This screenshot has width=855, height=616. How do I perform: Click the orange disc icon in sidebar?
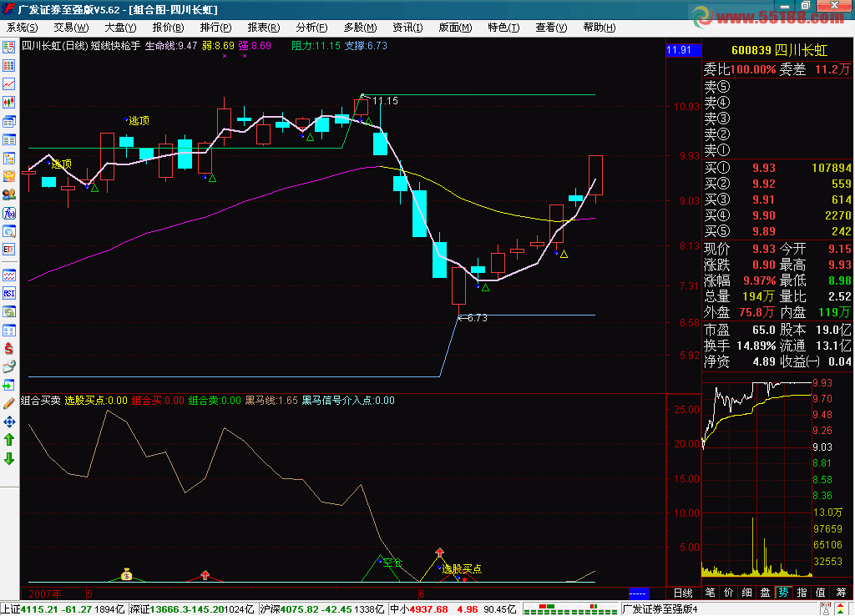(8, 176)
